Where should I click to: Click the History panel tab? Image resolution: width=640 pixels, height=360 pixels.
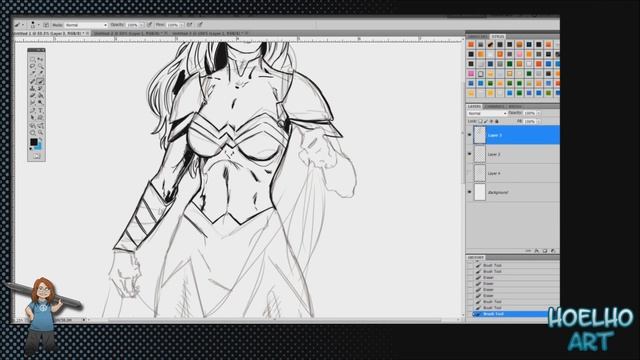click(476, 258)
